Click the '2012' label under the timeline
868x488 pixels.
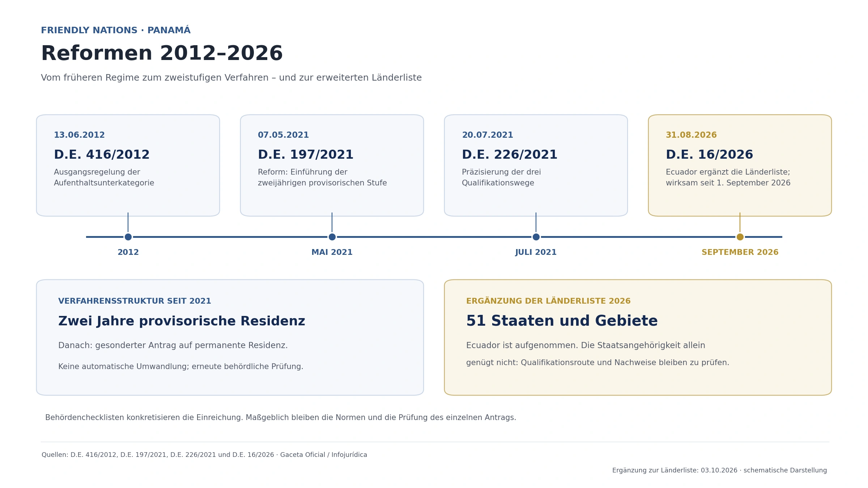[128, 252]
